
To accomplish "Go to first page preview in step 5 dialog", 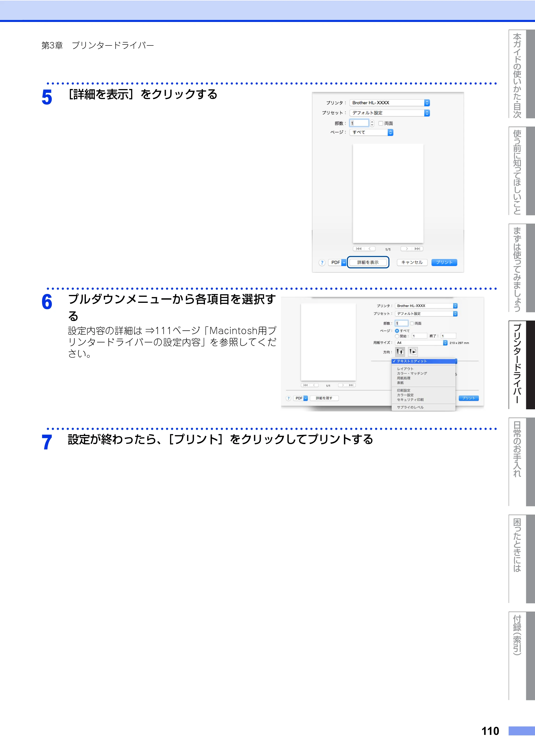I will (359, 249).
